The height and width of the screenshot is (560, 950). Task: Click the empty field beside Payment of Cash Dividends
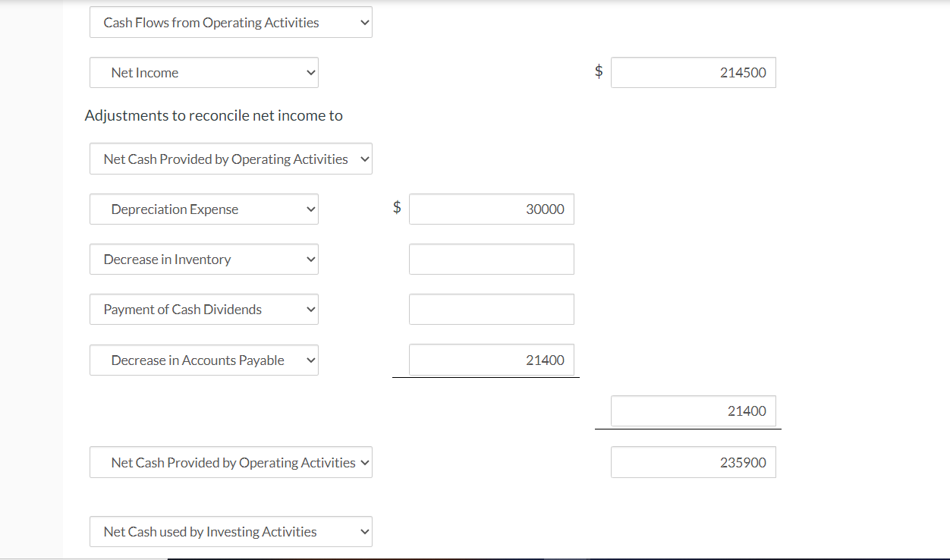click(x=491, y=309)
